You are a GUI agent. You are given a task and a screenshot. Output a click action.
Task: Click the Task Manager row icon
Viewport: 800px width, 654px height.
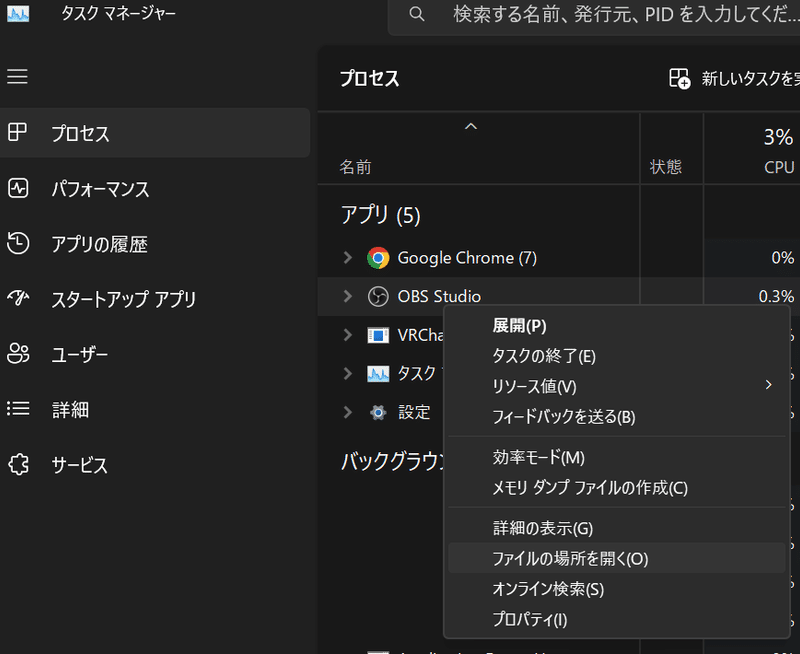point(378,374)
